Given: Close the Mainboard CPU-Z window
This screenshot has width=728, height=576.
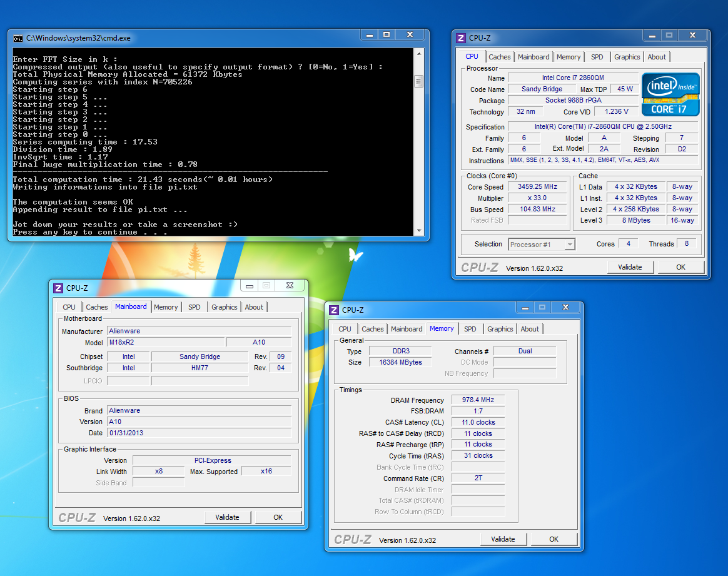Looking at the screenshot, I should click(290, 285).
